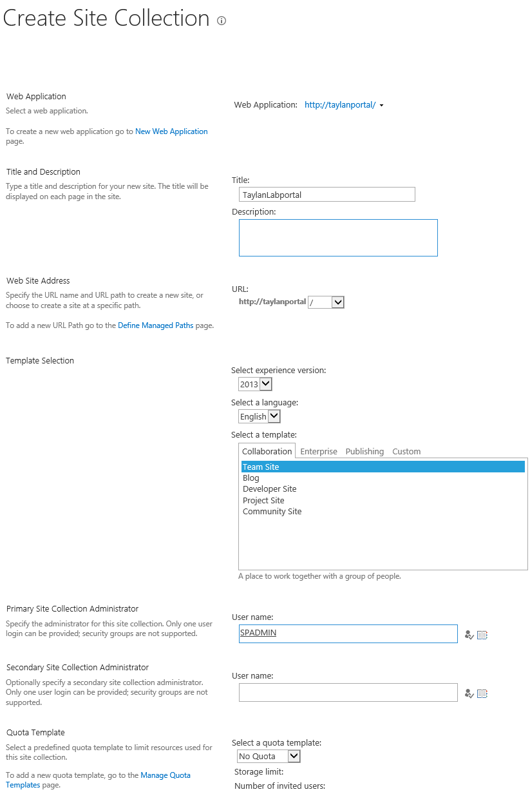Check names for Primary Administrator user
Screen dimensions: 530x812
[x=469, y=635]
